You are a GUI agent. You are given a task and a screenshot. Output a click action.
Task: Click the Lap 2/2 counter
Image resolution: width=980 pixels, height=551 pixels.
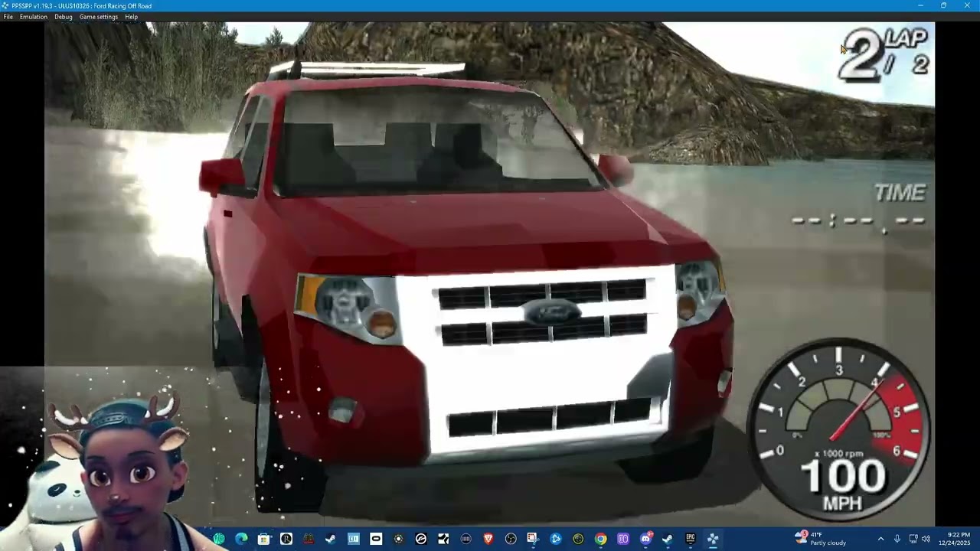[884, 54]
